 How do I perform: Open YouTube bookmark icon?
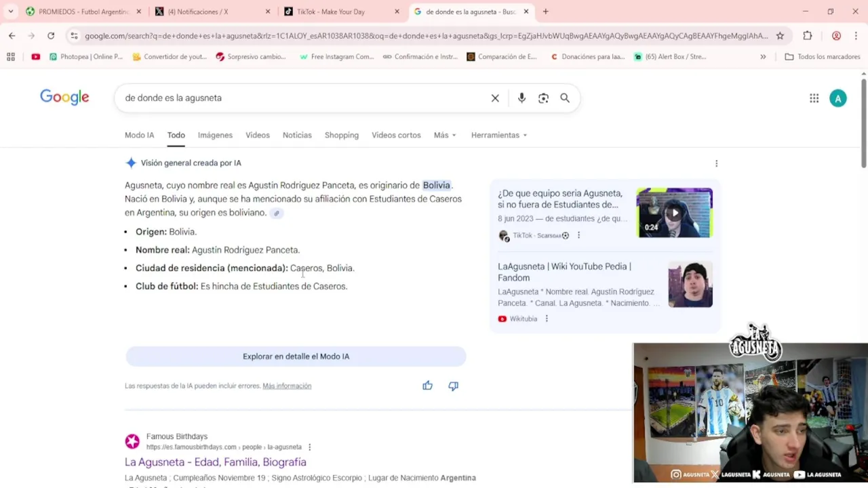coord(36,57)
